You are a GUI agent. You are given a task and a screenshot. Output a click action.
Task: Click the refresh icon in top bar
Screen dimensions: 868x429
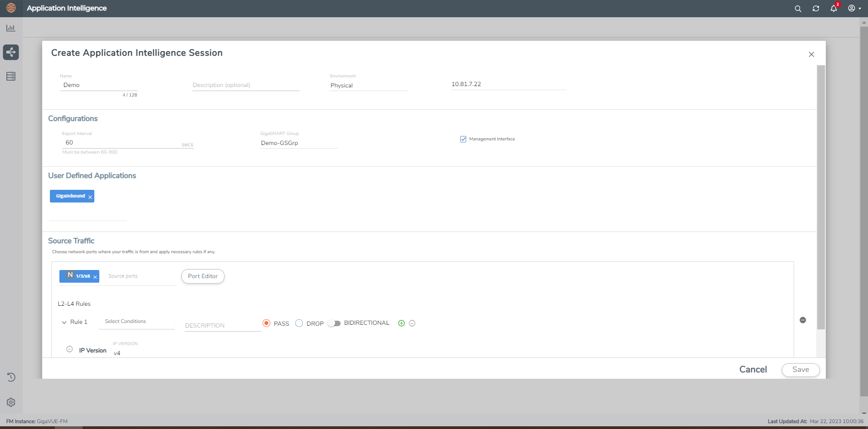(x=816, y=9)
